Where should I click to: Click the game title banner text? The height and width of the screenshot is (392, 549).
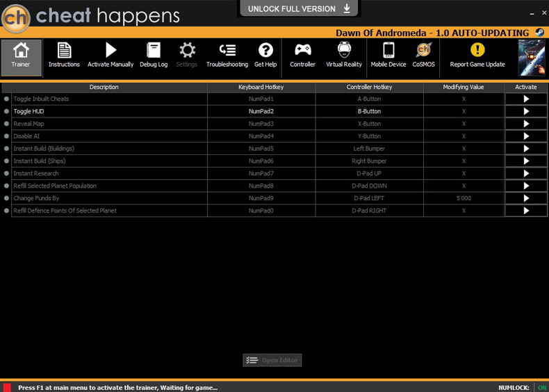click(x=432, y=33)
